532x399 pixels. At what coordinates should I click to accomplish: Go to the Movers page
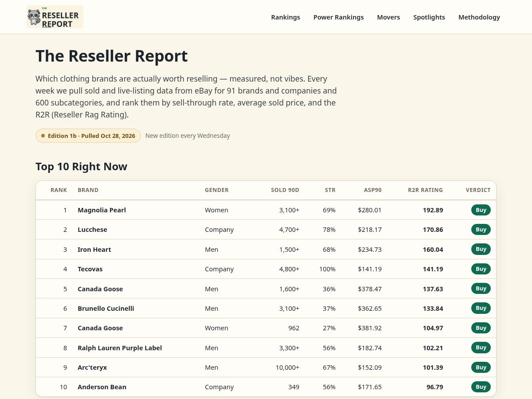click(x=388, y=17)
